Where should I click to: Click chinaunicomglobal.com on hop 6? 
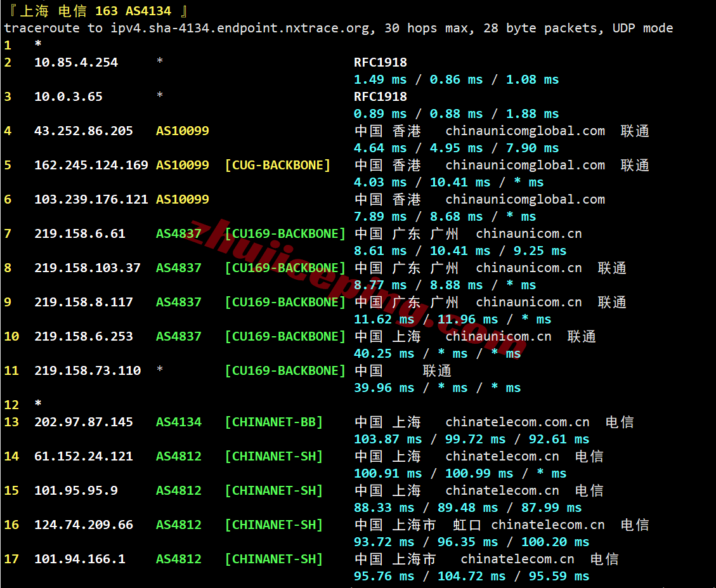click(x=525, y=200)
